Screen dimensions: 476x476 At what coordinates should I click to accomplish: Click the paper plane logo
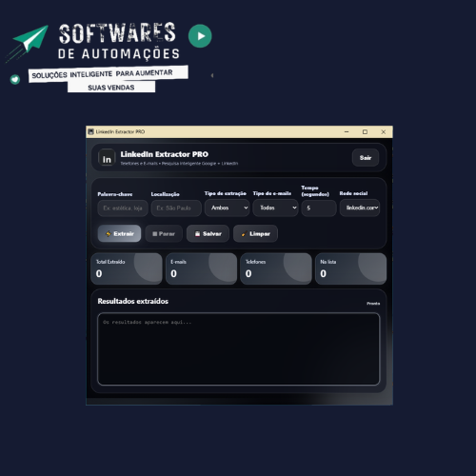pos(28,43)
